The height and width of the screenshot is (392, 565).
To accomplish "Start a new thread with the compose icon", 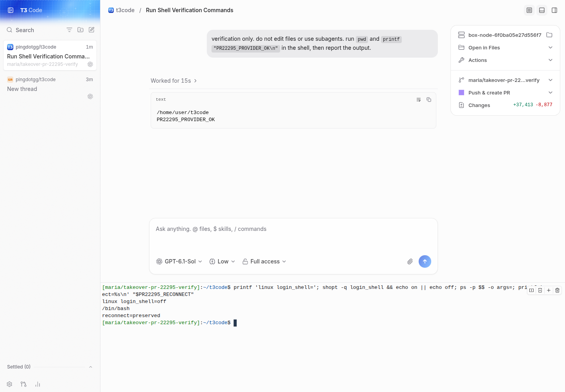I will click(91, 30).
